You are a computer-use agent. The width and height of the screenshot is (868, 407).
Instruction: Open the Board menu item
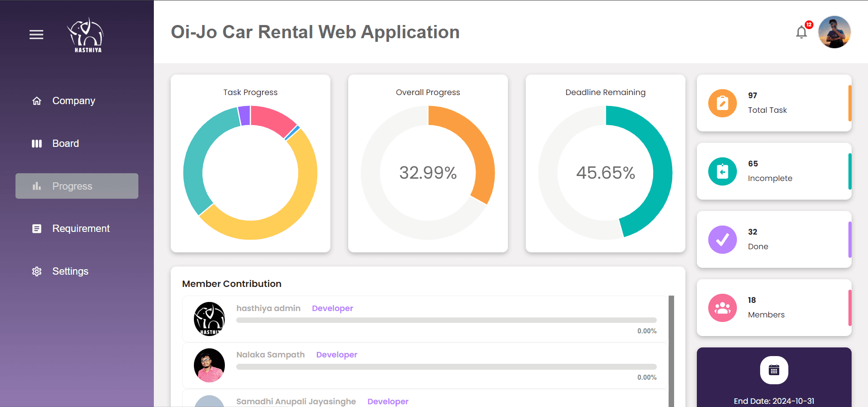pos(66,144)
